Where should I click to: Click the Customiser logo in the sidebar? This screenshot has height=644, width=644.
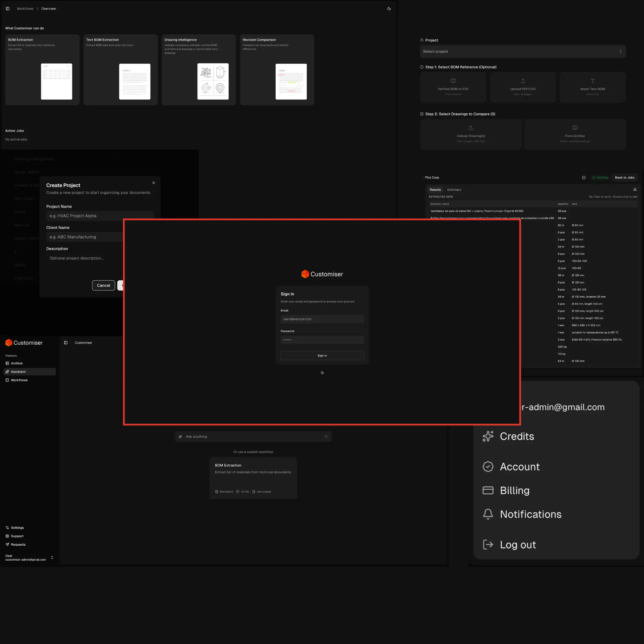click(24, 343)
